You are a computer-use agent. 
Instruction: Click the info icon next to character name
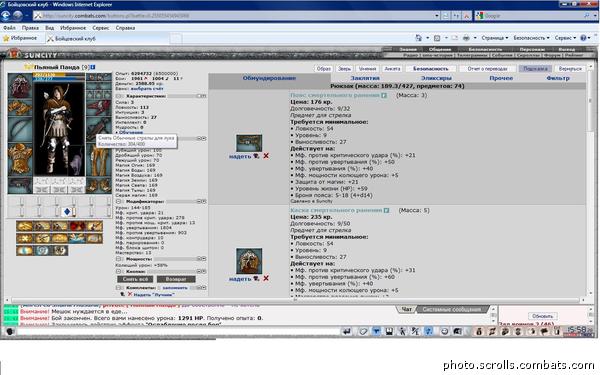[93, 67]
